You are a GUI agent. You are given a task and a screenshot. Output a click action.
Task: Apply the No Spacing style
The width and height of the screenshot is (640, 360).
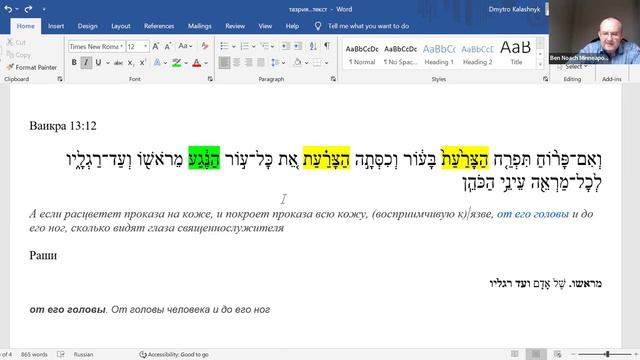400,54
